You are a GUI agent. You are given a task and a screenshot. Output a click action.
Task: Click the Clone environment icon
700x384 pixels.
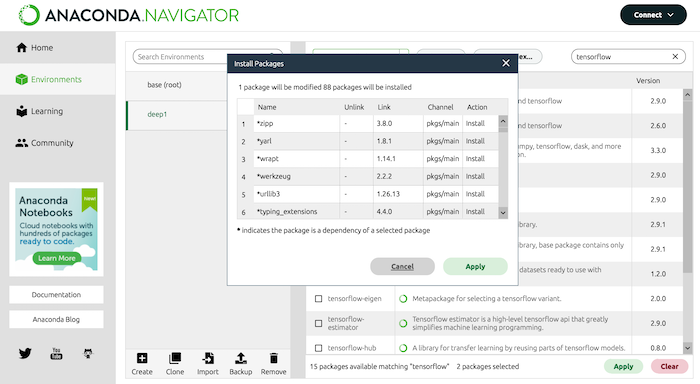pos(175,359)
